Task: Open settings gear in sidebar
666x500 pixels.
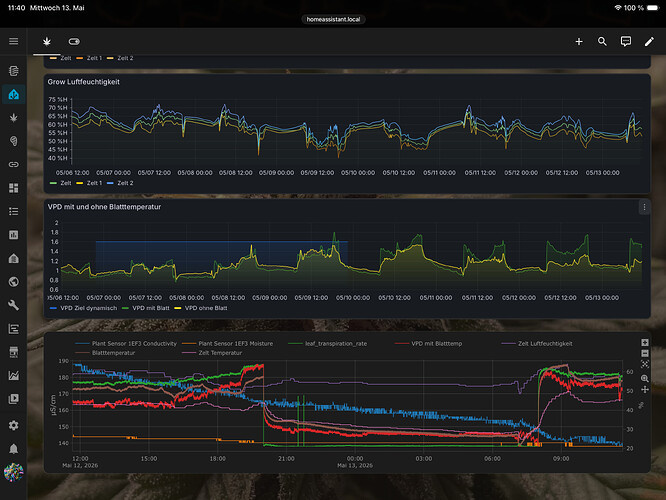Action: [x=14, y=425]
